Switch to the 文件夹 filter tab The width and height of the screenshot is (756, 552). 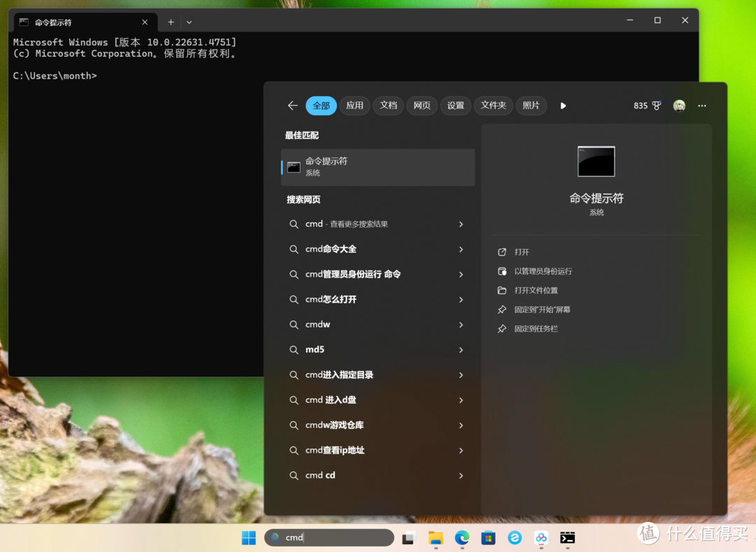tap(493, 106)
